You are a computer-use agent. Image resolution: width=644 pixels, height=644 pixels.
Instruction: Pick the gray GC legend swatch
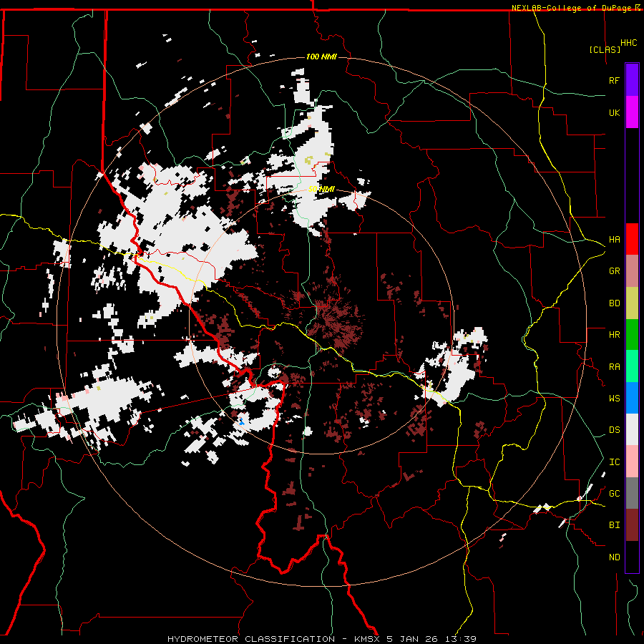point(632,493)
